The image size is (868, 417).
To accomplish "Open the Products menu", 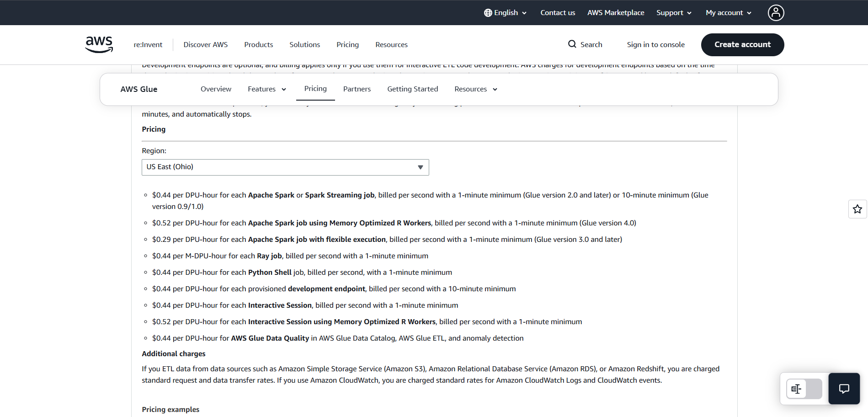I will 259,45.
